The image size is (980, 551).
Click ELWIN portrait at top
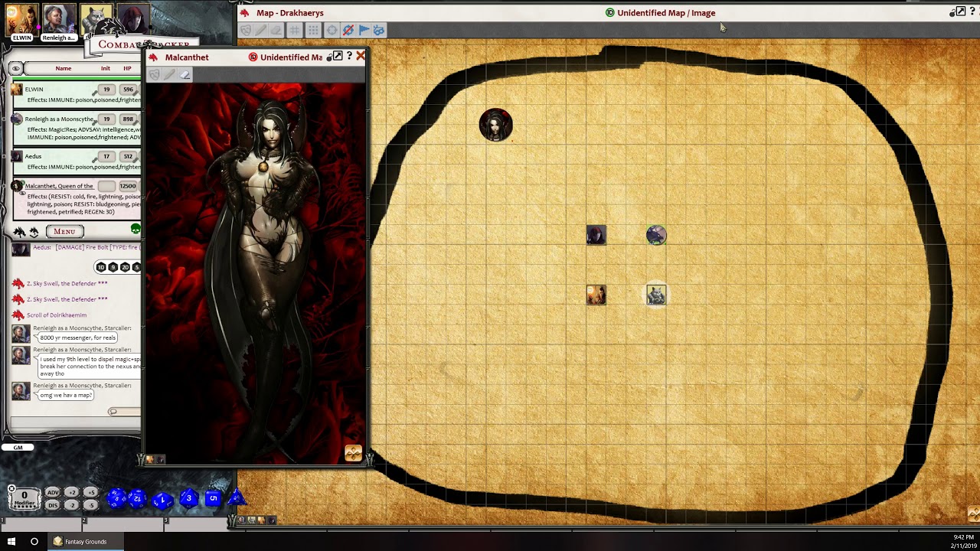click(21, 21)
